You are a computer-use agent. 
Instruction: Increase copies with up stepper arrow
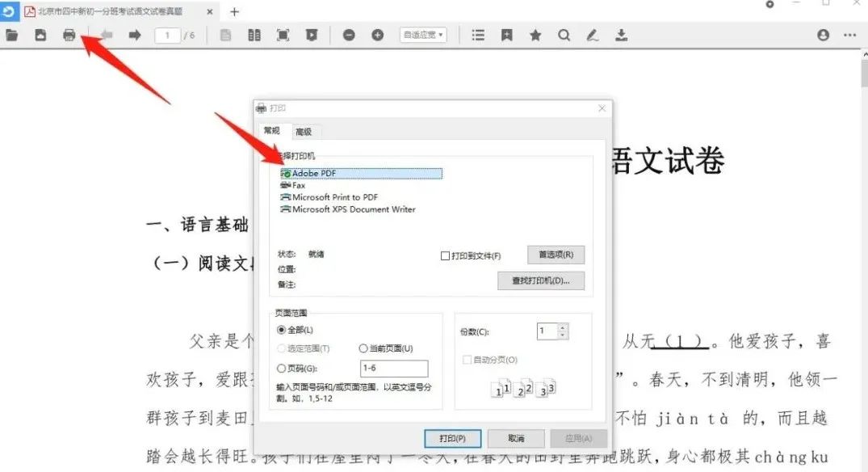[563, 327]
